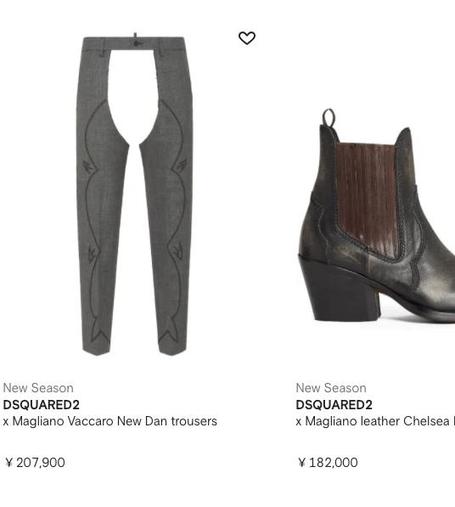Open the black leather Chelsea boot image
Viewport: 455px width, 507px height.
tap(376, 216)
